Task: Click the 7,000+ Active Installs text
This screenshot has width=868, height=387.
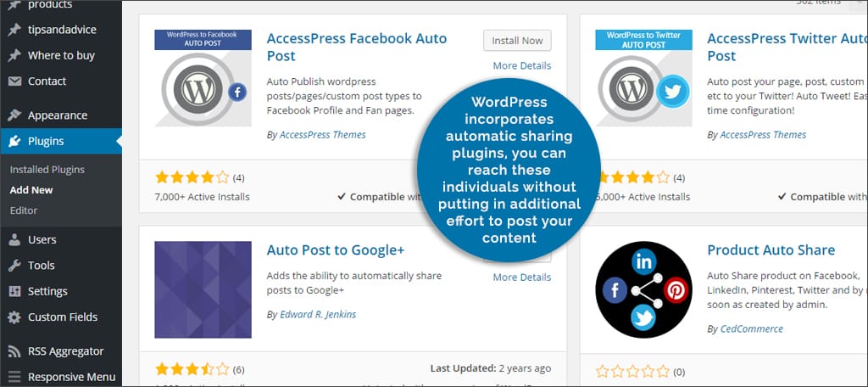Action: tap(202, 197)
